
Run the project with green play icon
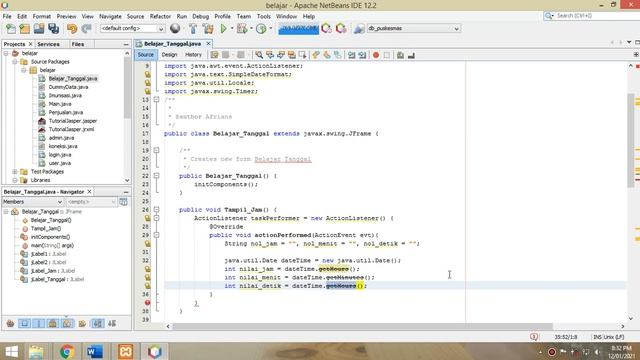click(x=223, y=28)
